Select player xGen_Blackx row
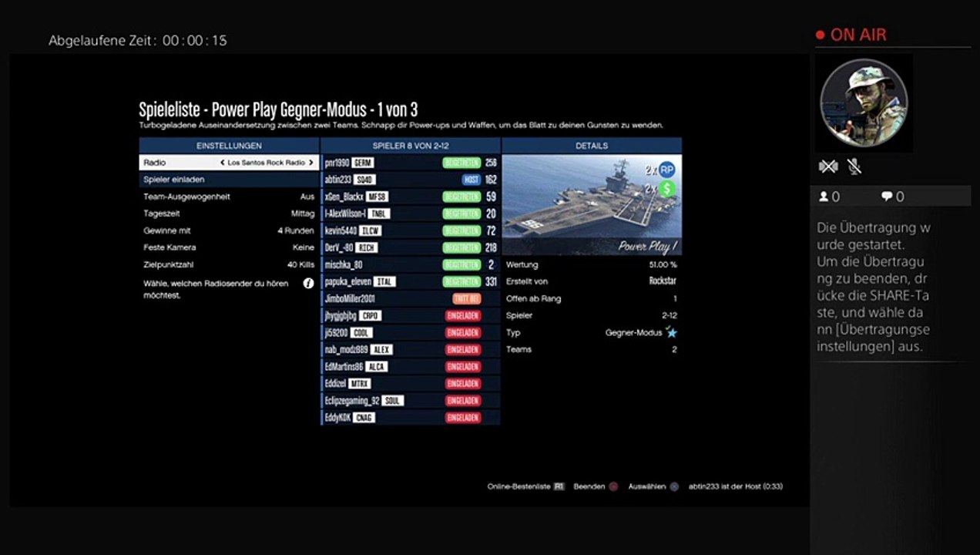Image resolution: width=980 pixels, height=555 pixels. [x=410, y=197]
